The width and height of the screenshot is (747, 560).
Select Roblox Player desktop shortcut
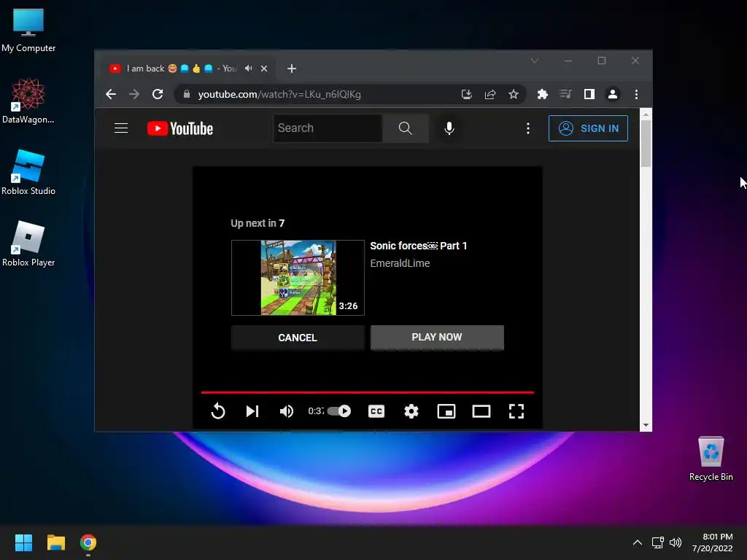[x=28, y=244]
